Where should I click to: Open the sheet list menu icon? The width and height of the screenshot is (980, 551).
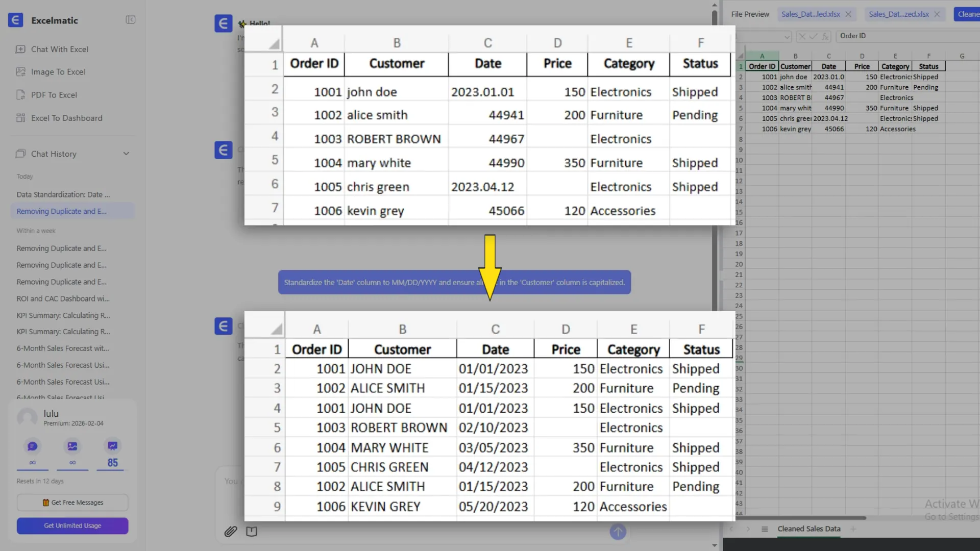coord(765,529)
